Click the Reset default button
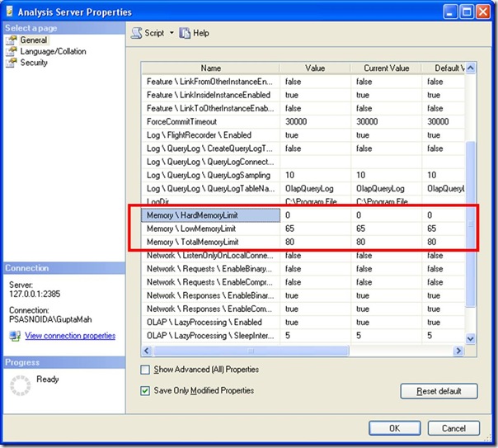This screenshot has width=498, height=448. coord(438,391)
